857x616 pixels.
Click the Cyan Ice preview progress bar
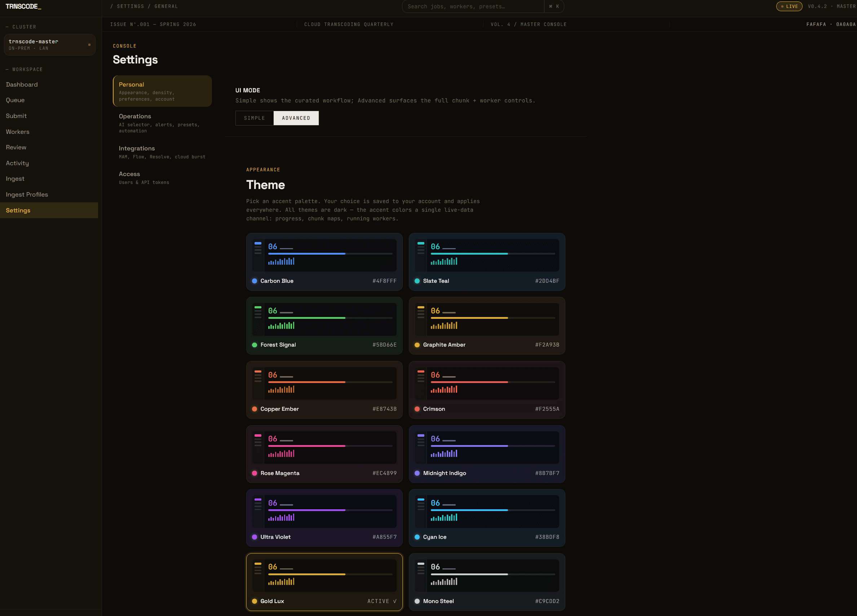coord(493,510)
